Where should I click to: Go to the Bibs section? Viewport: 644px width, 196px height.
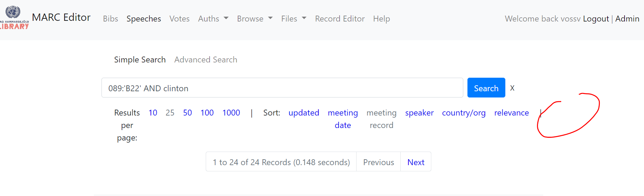click(x=111, y=19)
